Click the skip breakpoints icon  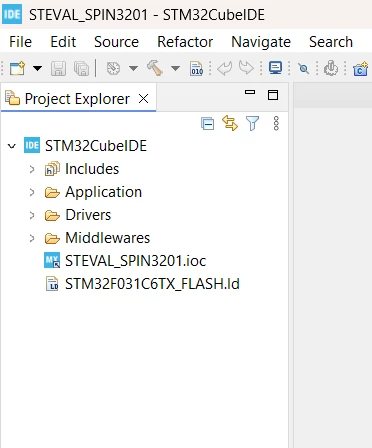[303, 69]
